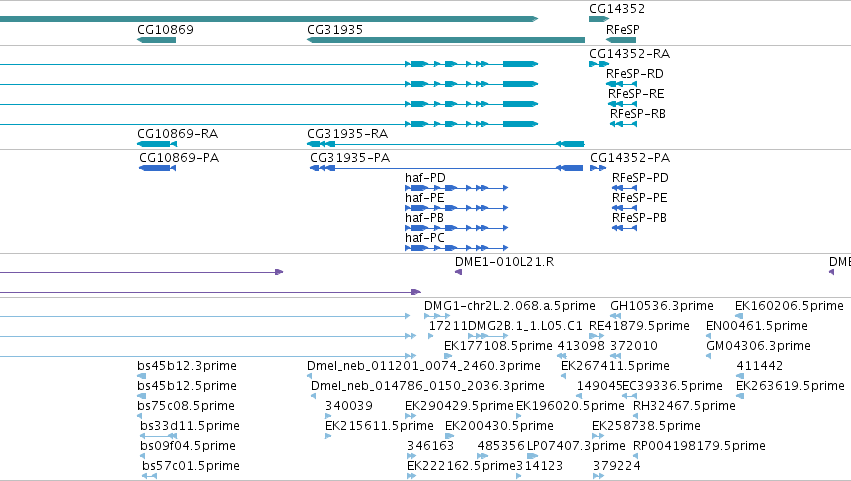Select the 314123 feature label
This screenshot has height=481, width=851.
point(539,466)
